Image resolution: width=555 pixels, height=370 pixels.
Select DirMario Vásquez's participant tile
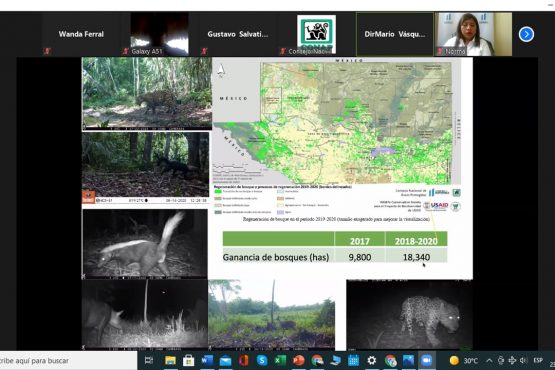(395, 34)
